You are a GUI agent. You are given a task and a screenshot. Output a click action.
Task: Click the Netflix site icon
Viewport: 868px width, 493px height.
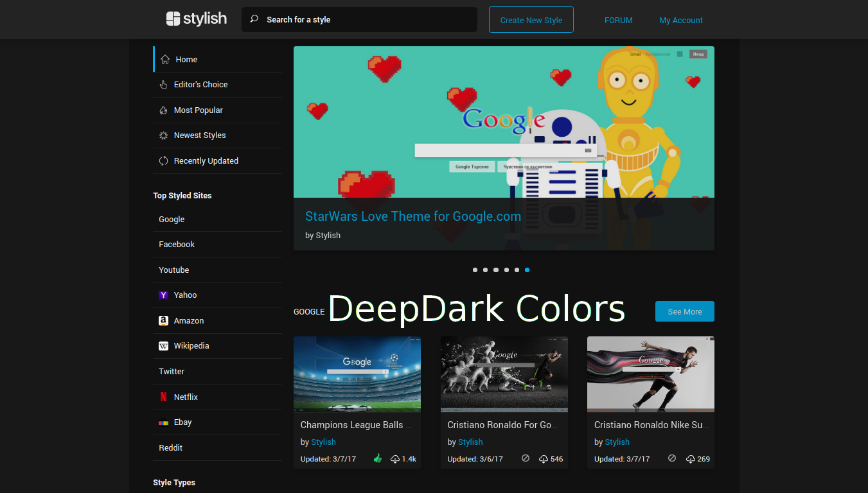click(x=163, y=397)
